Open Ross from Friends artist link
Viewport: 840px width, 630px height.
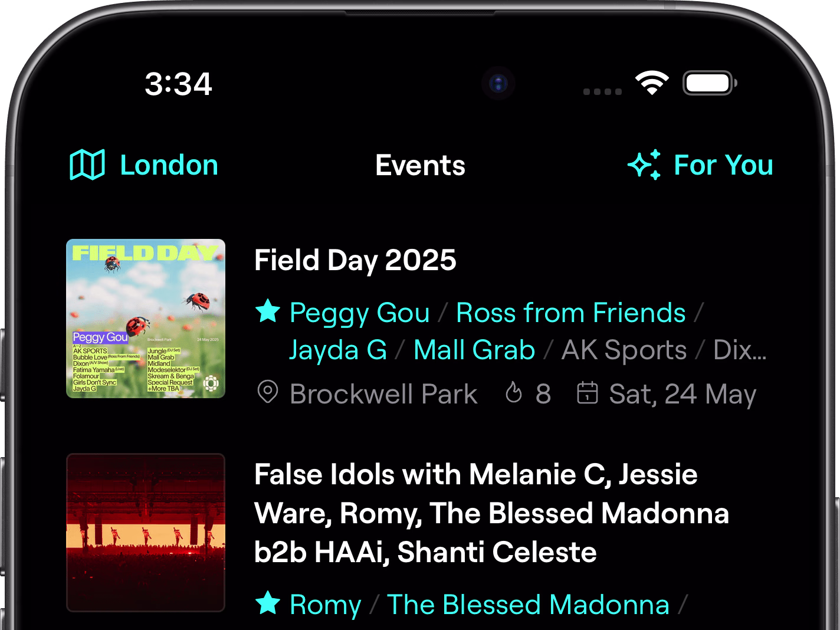point(570,313)
